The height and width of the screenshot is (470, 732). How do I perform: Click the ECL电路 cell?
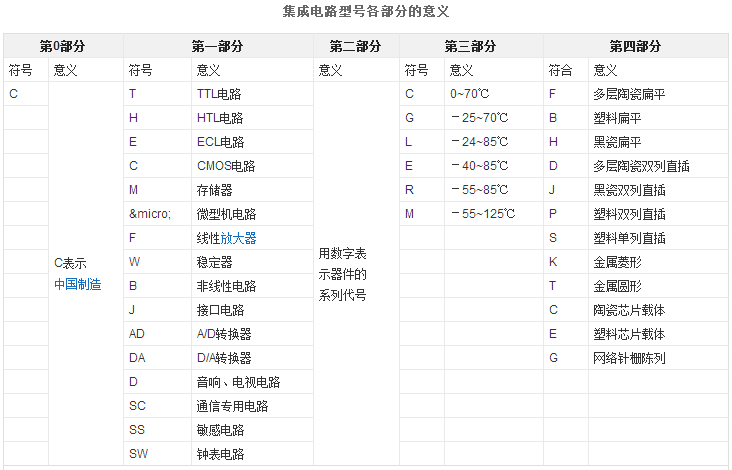(x=252, y=142)
